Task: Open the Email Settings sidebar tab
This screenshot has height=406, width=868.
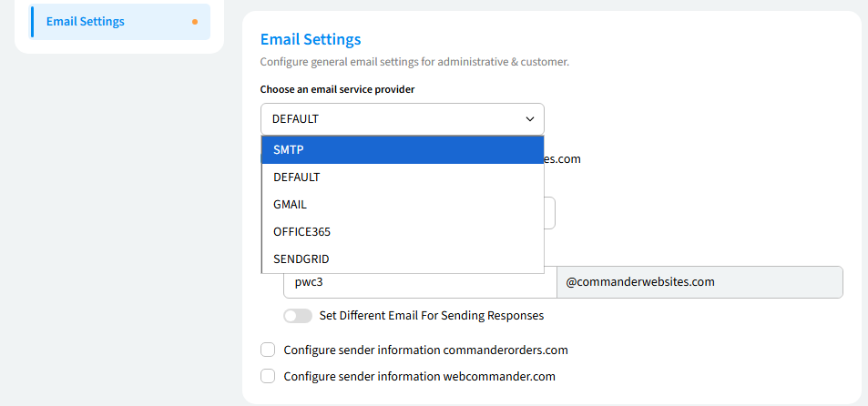Action: (86, 21)
